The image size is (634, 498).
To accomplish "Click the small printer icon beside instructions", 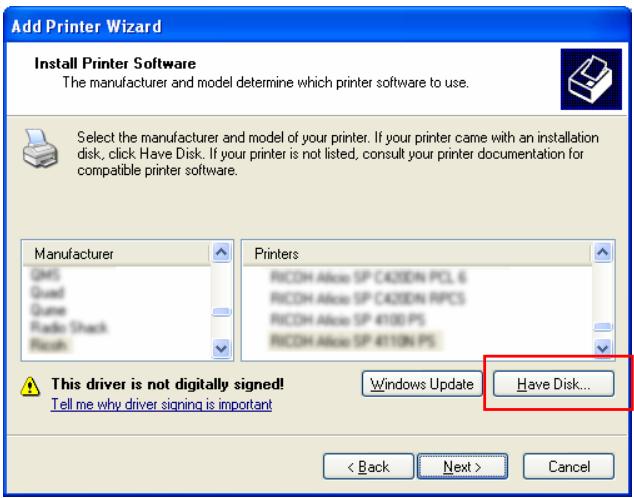I will [x=40, y=148].
